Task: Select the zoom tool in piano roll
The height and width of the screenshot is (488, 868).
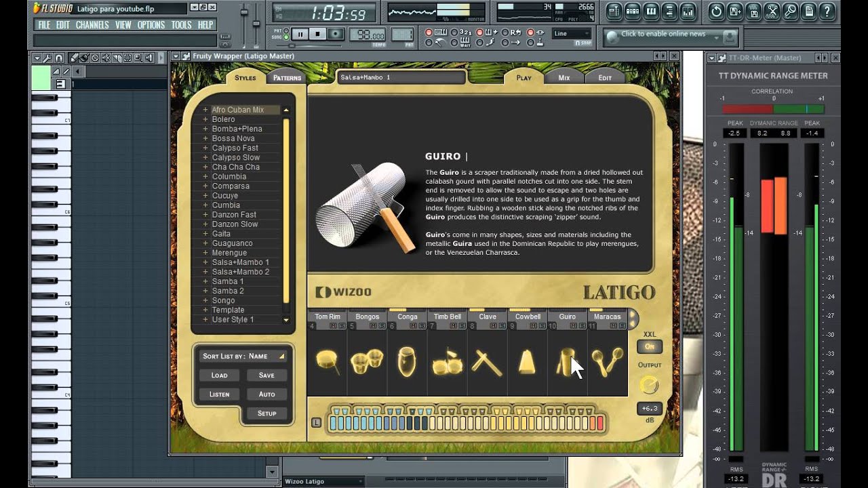Action: tap(138, 58)
